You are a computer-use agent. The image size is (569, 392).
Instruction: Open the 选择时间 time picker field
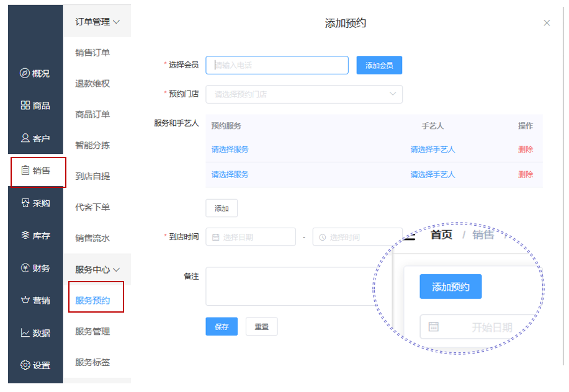357,237
